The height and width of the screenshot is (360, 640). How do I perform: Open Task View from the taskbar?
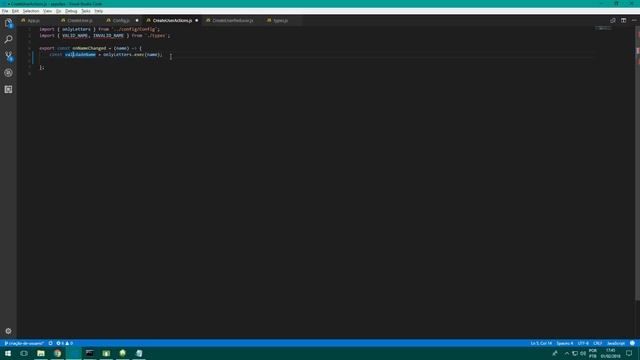[24, 353]
